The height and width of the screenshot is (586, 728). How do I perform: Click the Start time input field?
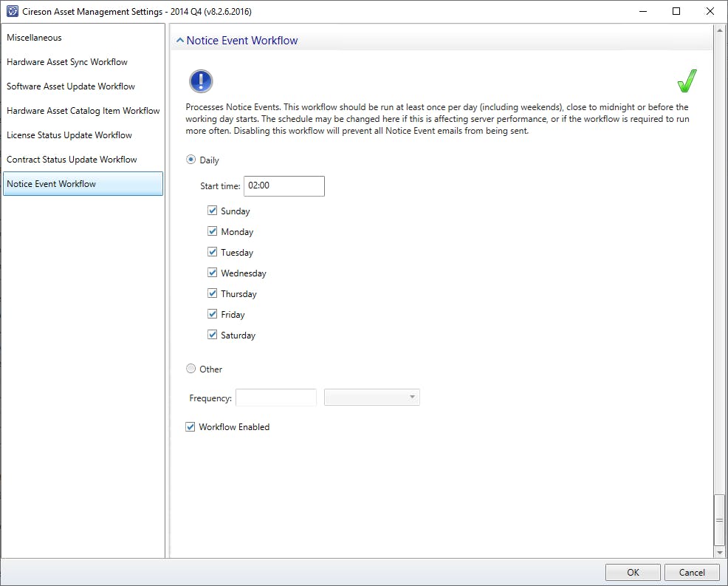[x=284, y=185]
